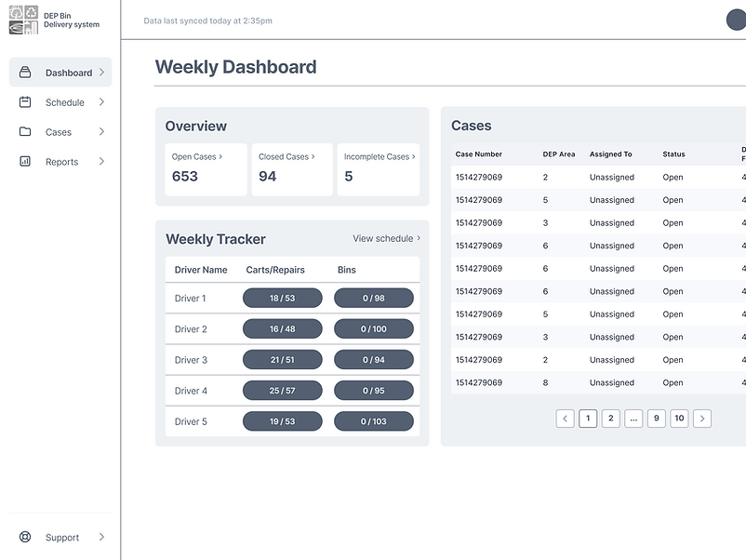The width and height of the screenshot is (746, 560).
Task: Click the Schedule calendar icon
Action: click(25, 102)
